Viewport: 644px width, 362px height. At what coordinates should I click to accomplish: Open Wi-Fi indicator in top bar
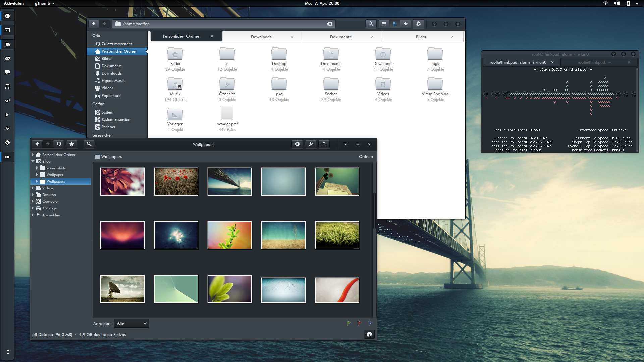(606, 3)
